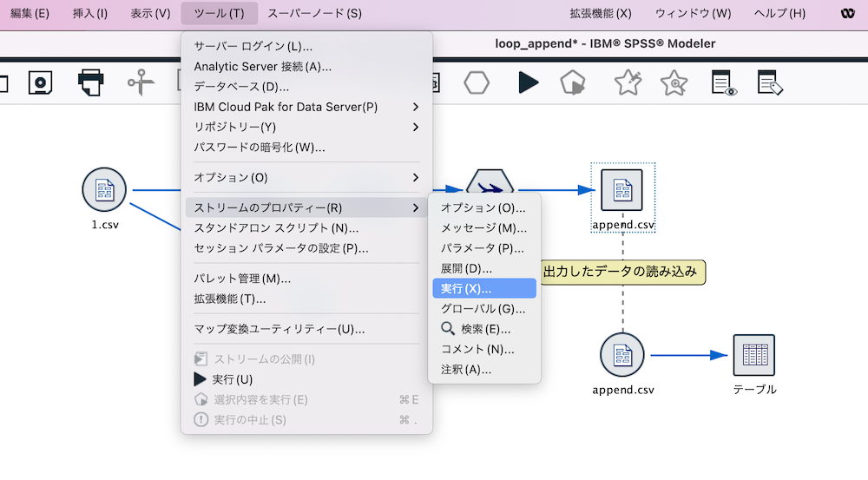Open the スーパーノード (S) menu

[314, 13]
